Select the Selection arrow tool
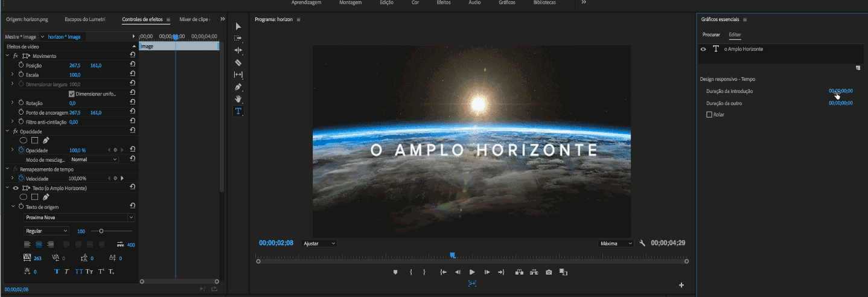 pyautogui.click(x=238, y=27)
